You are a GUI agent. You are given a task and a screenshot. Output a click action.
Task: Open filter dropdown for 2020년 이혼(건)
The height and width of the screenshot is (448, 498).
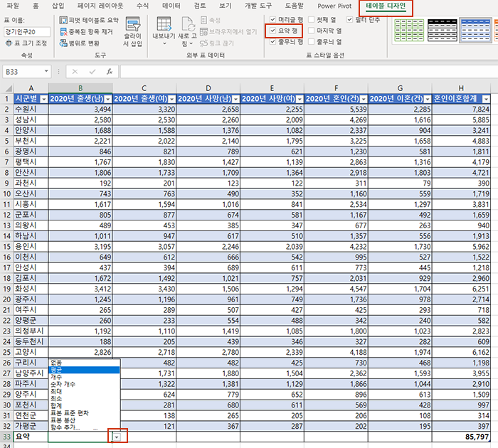point(428,99)
